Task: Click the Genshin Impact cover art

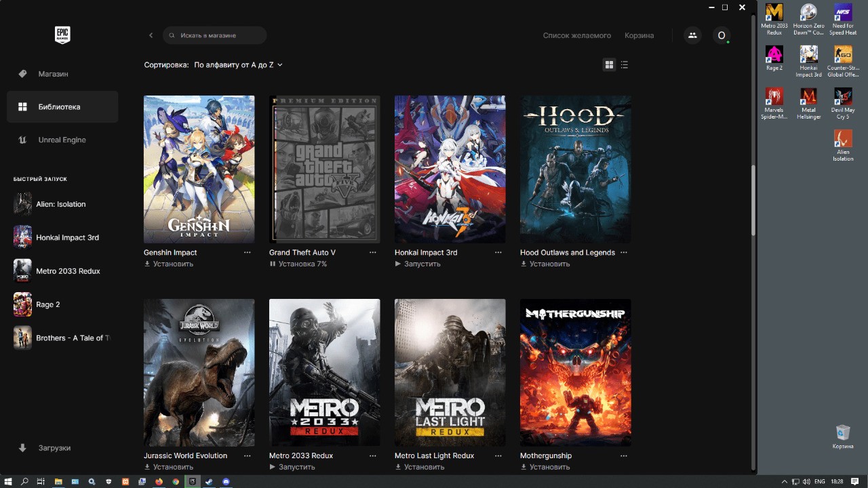Action: pyautogui.click(x=199, y=169)
